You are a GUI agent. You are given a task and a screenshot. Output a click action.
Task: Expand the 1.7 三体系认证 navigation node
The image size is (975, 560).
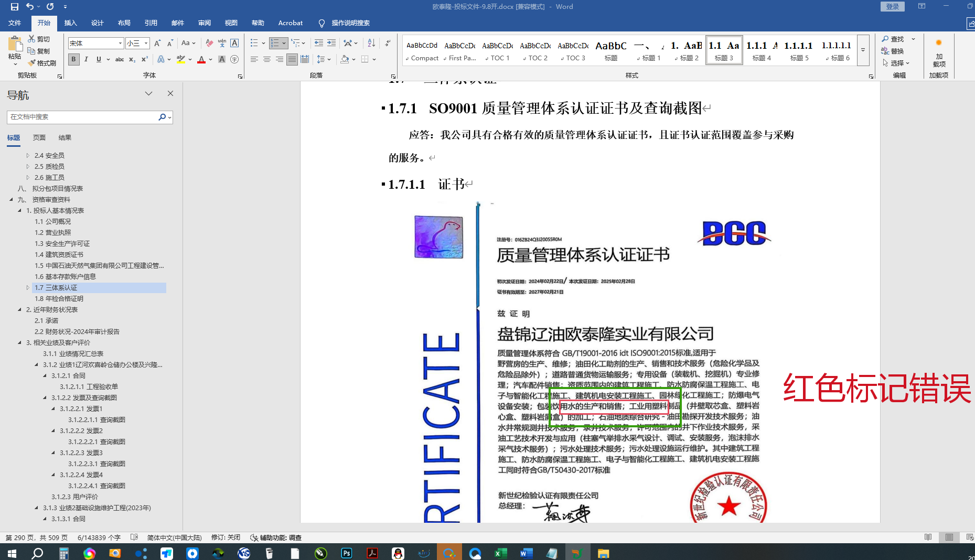pos(28,287)
